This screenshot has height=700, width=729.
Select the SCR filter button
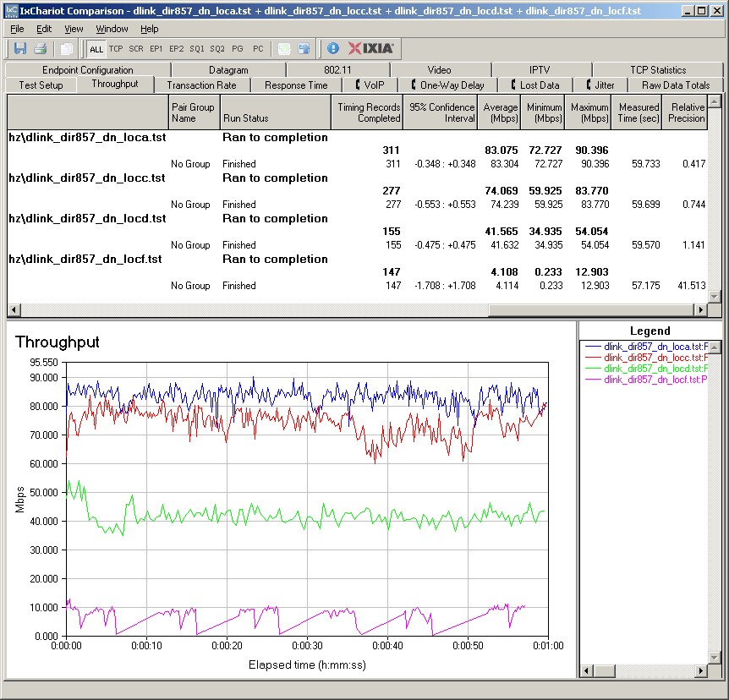(x=136, y=49)
